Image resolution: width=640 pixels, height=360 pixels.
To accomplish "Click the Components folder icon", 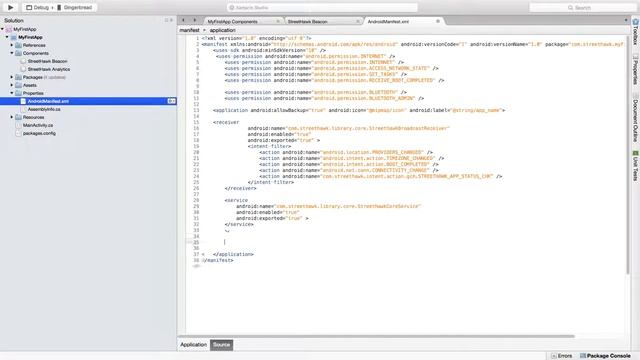I will [18, 53].
